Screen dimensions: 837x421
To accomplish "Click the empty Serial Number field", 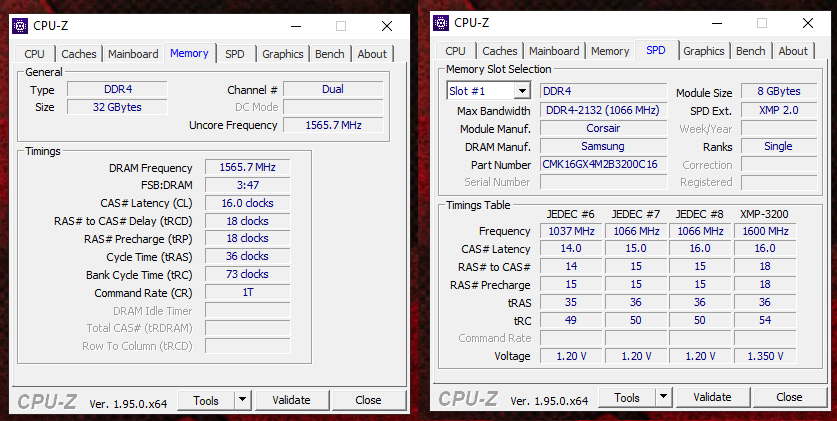I will pos(603,182).
